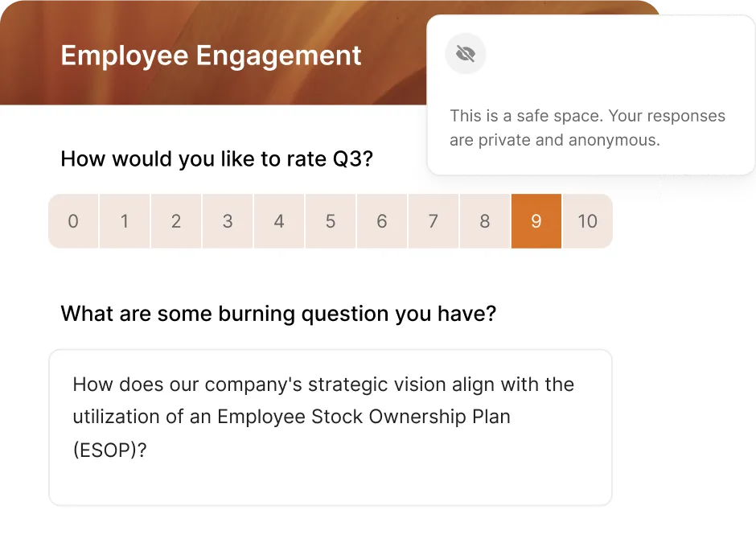Screen dimensions: 756x547
Task: Click the ESOP text inside the answer
Action: (x=105, y=450)
